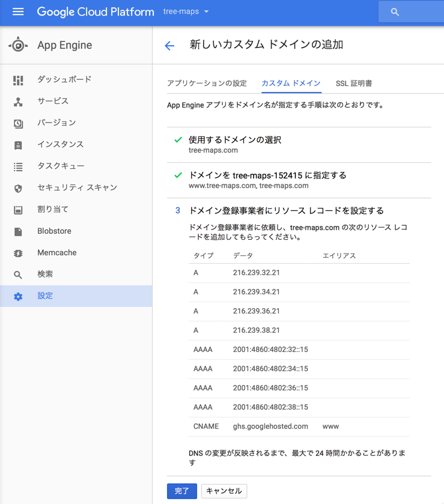
Task: Click the エイリアス column header
Action: coord(339,255)
